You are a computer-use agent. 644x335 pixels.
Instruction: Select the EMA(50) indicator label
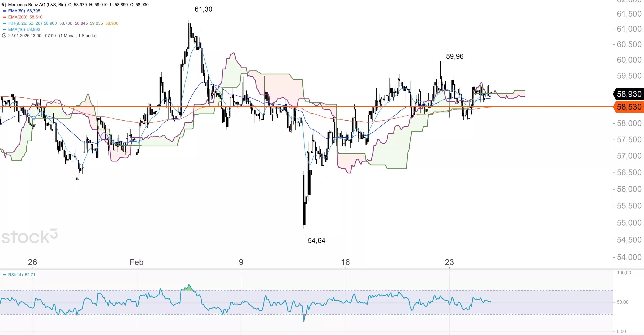tap(16, 11)
